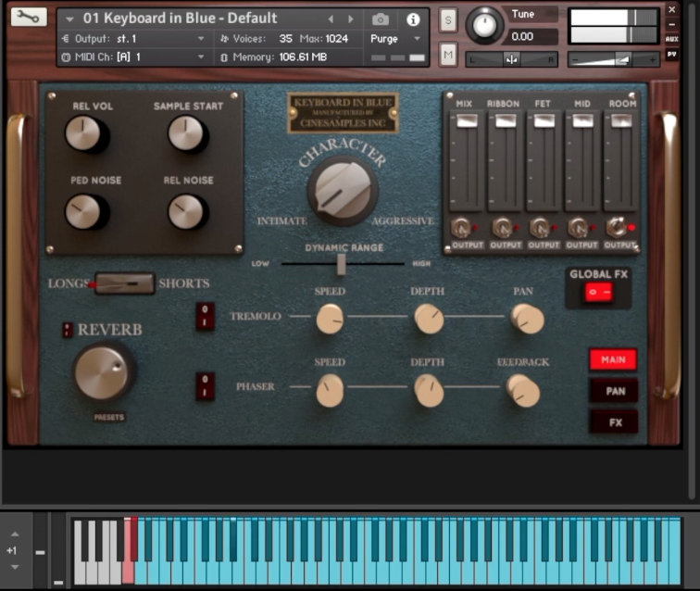Image resolution: width=700 pixels, height=591 pixels.
Task: Click the CHARACTER knob
Action: point(343,191)
